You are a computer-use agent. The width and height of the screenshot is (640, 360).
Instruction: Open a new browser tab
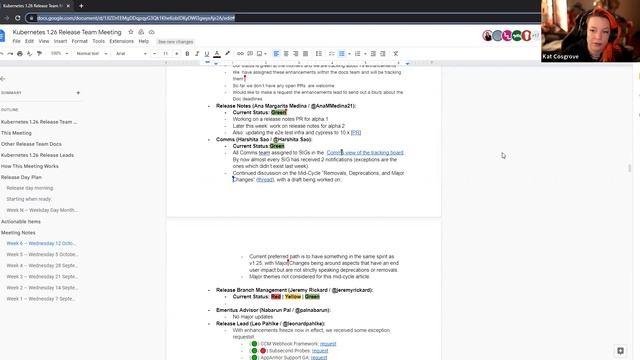point(81,6)
